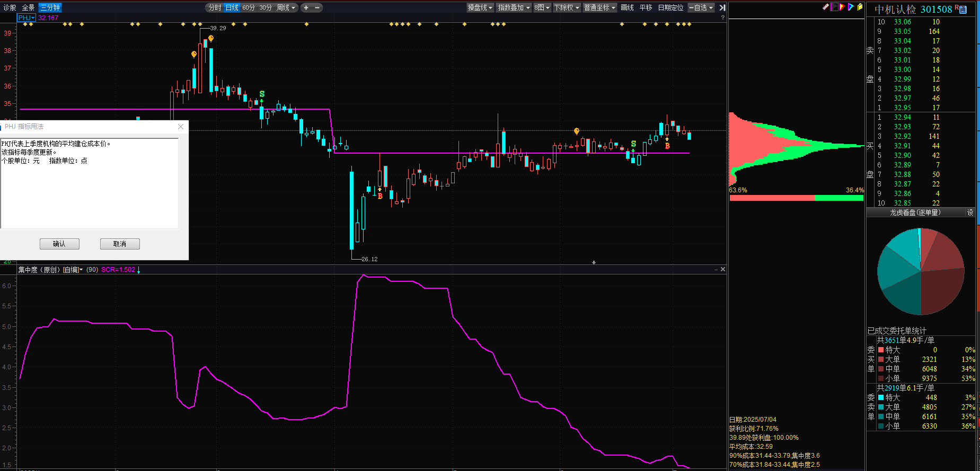The height and width of the screenshot is (471, 980).
Task: Click the zoom-in plus button on chart toolbar
Action: coord(306,7)
